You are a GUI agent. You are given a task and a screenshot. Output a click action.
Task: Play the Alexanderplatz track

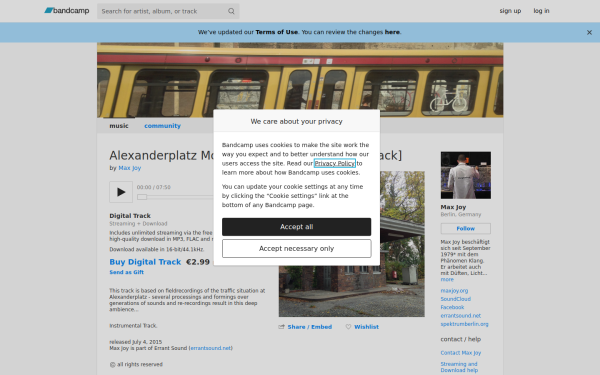(x=121, y=192)
